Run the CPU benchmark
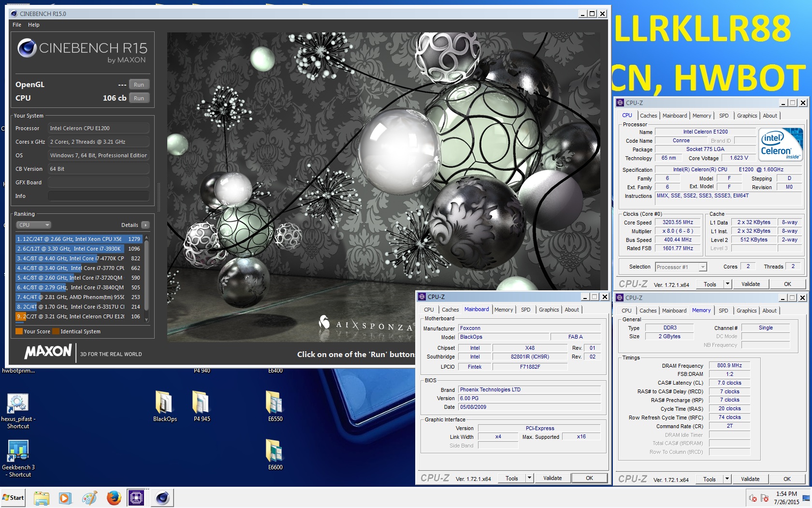812x508 pixels. click(x=139, y=98)
